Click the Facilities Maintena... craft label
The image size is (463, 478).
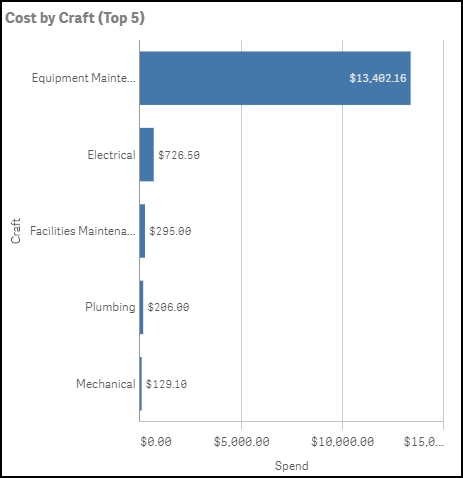pos(83,231)
